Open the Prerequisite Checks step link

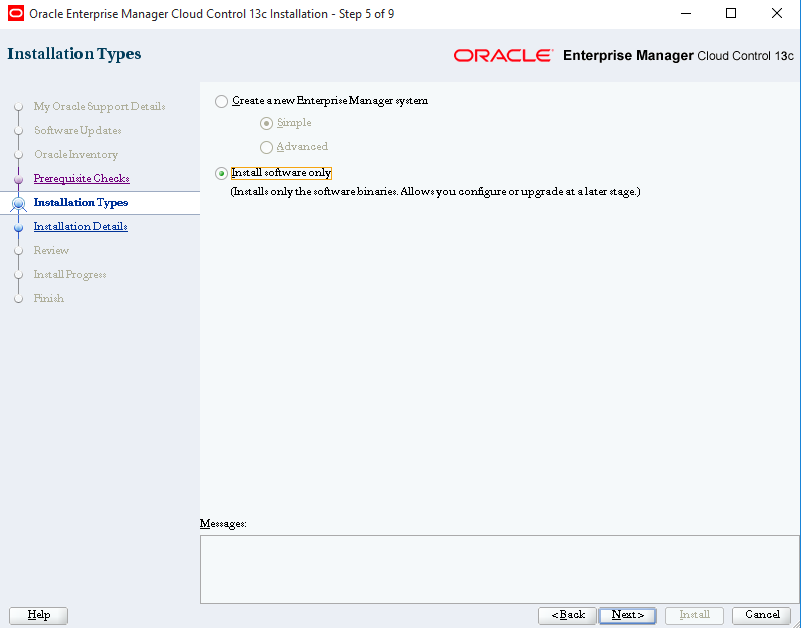click(x=80, y=178)
